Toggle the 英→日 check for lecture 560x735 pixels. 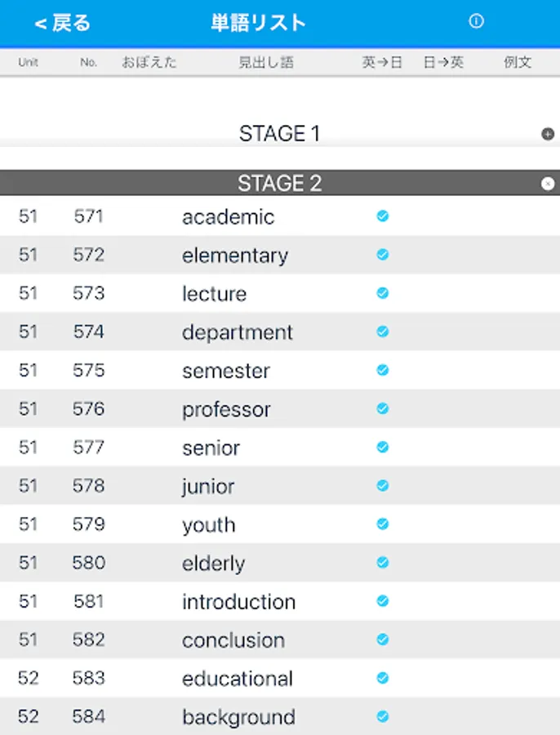[x=382, y=293]
